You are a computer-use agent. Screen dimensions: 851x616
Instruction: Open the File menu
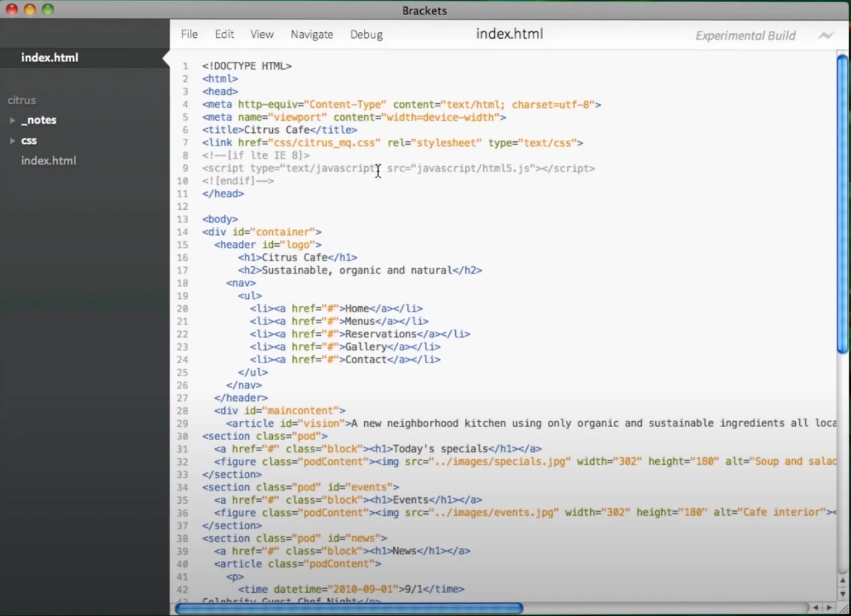(x=189, y=34)
